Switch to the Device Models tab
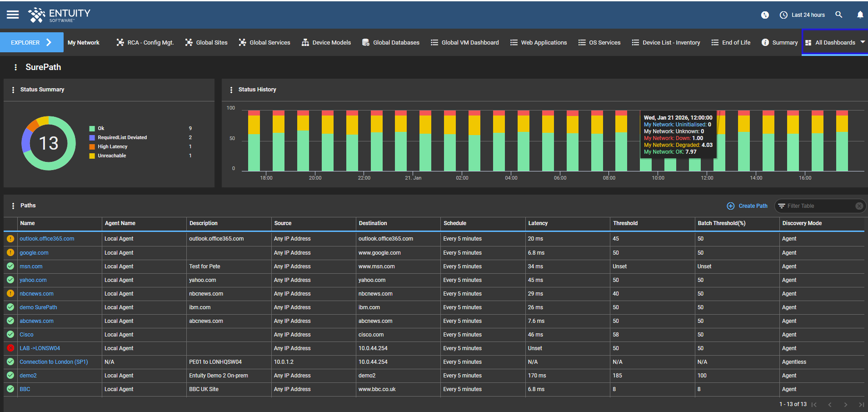The width and height of the screenshot is (868, 412). click(x=326, y=42)
